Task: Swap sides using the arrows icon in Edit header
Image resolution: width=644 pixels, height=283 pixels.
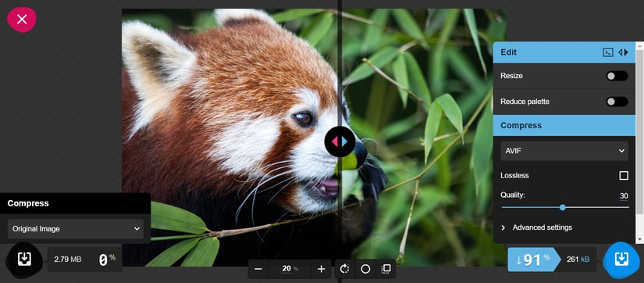Action: coord(624,52)
